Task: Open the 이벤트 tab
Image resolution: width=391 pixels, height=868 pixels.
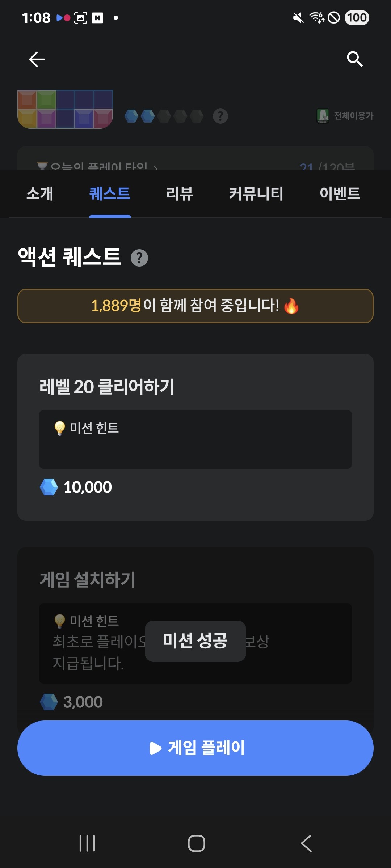Action: [x=340, y=193]
